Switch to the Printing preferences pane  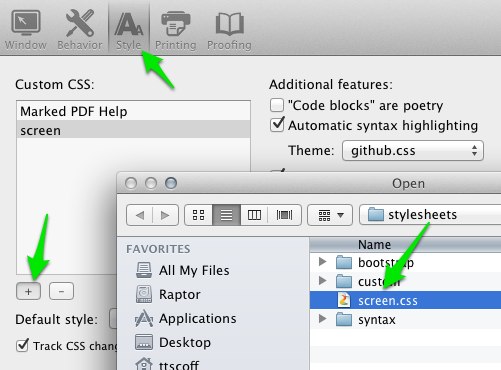point(176,29)
